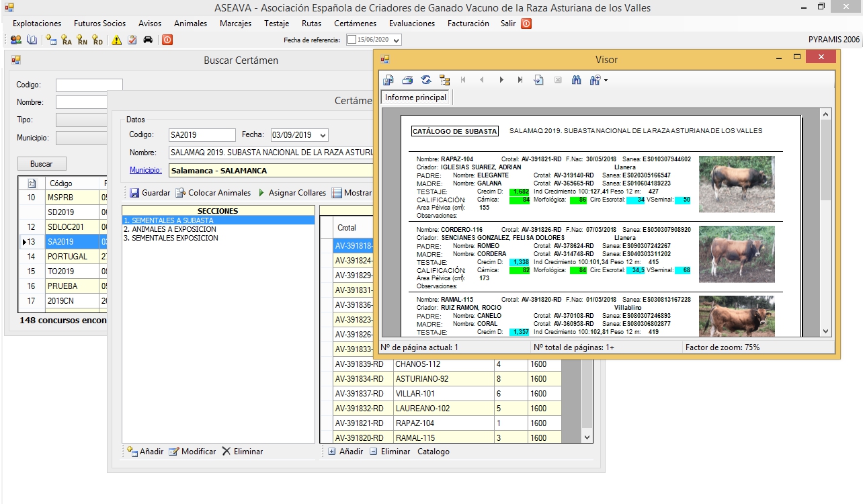Click the yellow warning triangle icon
The height and width of the screenshot is (504, 863).
point(117,40)
